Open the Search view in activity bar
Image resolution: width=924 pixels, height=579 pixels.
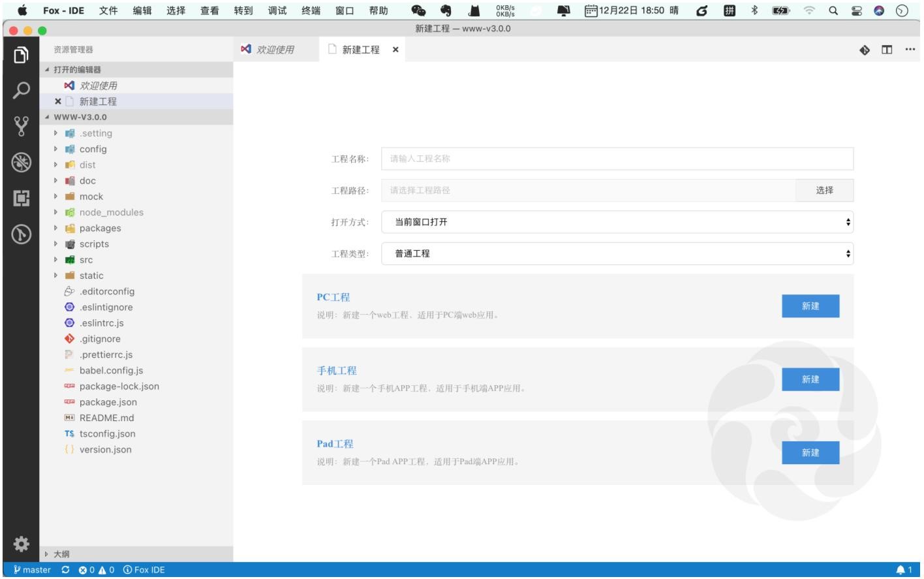click(x=21, y=90)
